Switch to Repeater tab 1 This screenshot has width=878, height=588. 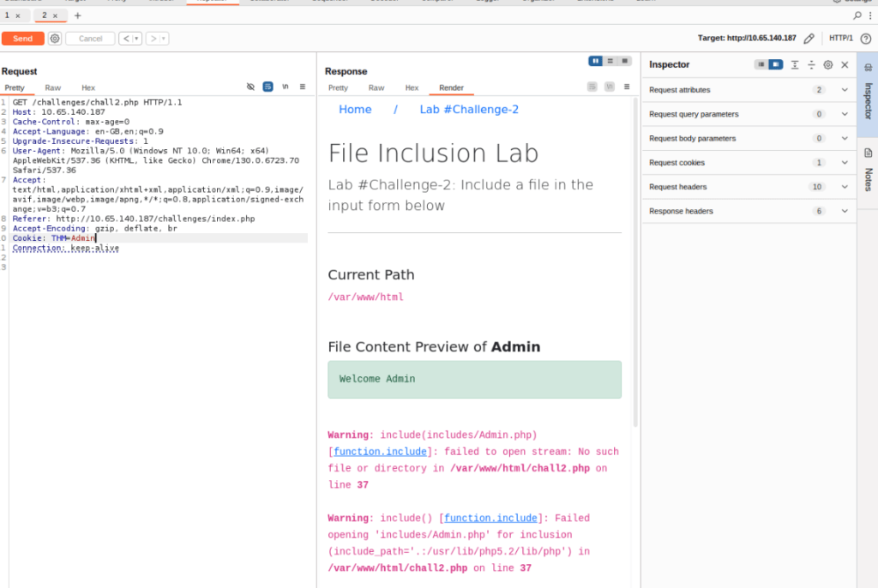(x=7, y=15)
